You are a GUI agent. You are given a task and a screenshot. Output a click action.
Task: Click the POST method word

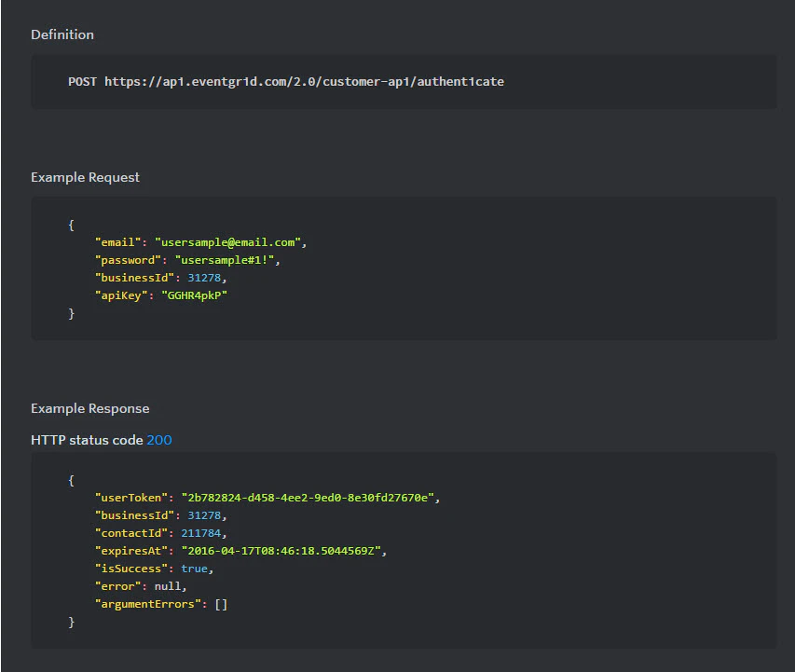[x=82, y=82]
